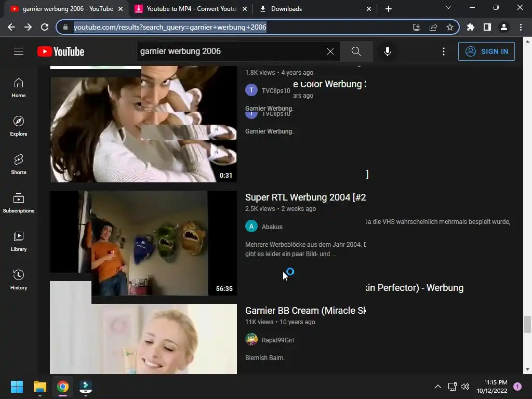Click the page vertical scrollbar thumb
532x399 pixels.
pyautogui.click(x=527, y=324)
